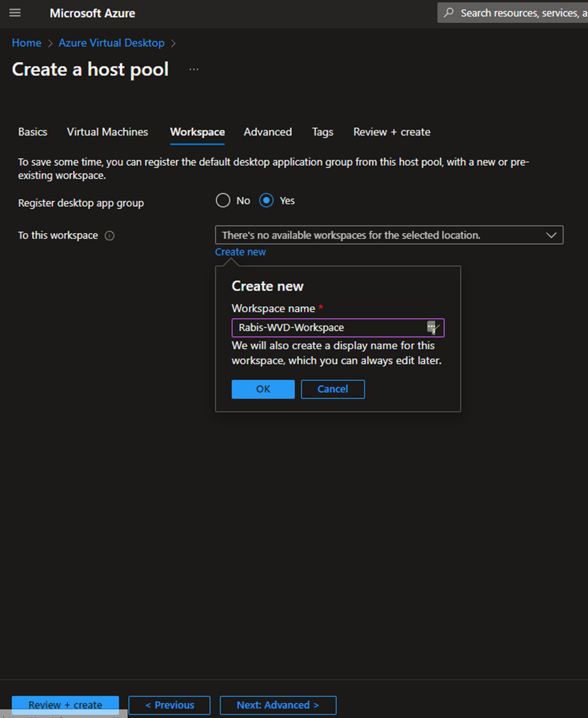Select the Workspace tab
Viewport: 588px width, 718px height.
click(x=197, y=132)
